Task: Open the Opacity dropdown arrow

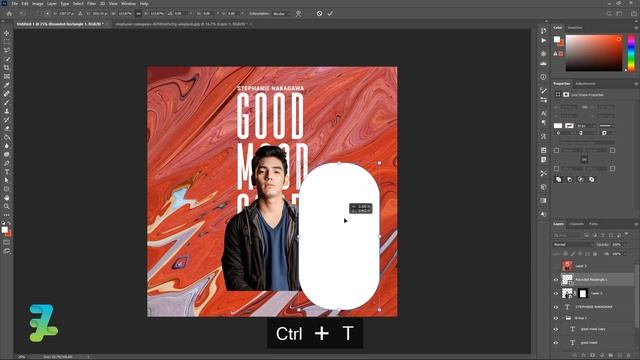Action: 625,244
